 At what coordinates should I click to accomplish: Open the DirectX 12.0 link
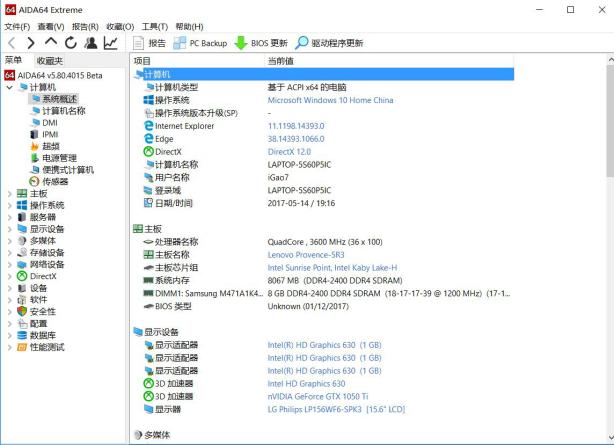(289, 152)
